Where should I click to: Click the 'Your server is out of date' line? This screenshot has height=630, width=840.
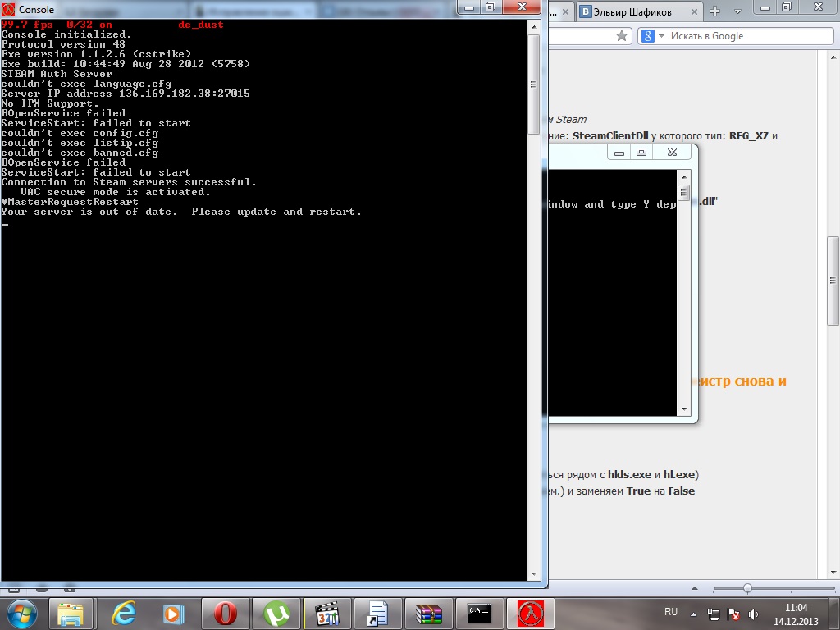181,212
